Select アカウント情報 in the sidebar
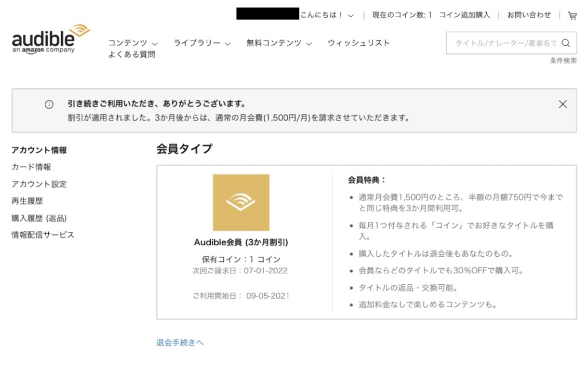 pyautogui.click(x=39, y=150)
